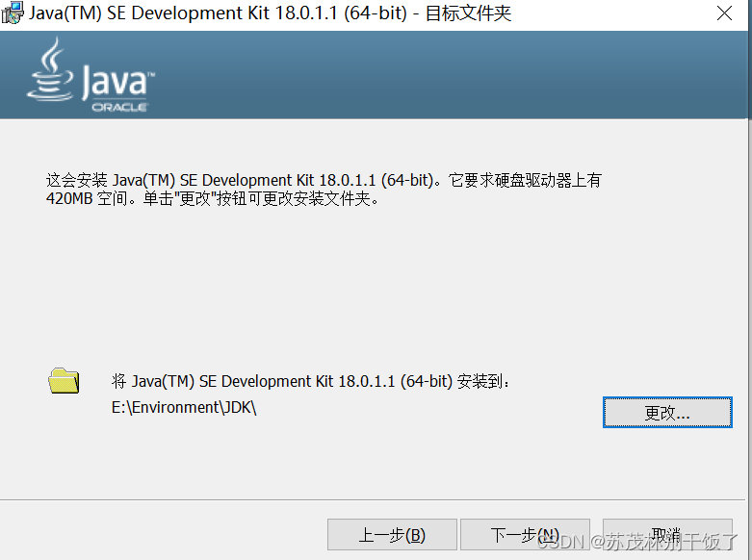The width and height of the screenshot is (752, 560).
Task: Go back with 上一步(B) button
Action: click(392, 535)
